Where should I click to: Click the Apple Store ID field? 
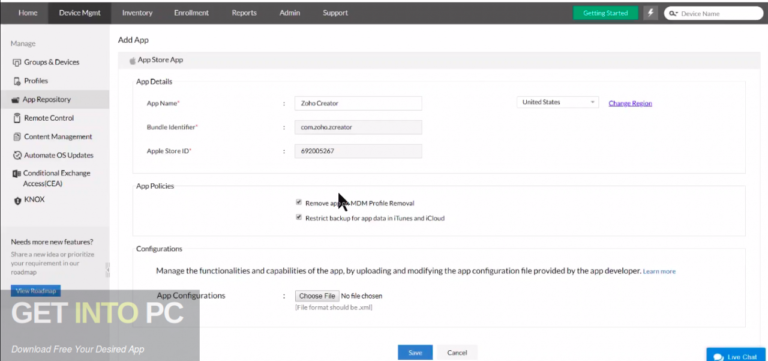click(358, 151)
